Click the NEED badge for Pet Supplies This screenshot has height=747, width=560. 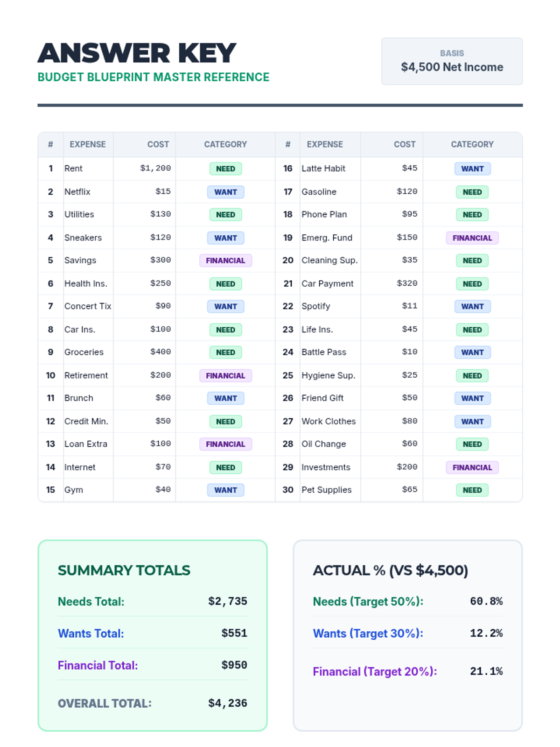click(472, 490)
